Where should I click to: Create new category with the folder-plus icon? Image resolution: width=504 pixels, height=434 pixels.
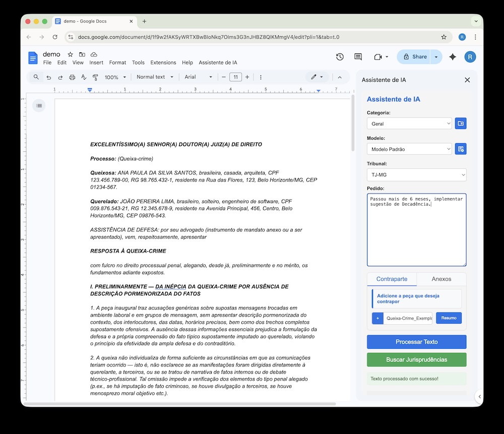coord(461,123)
